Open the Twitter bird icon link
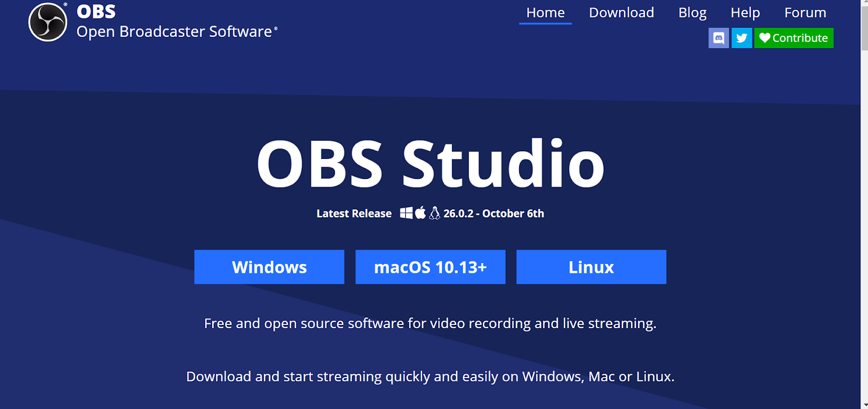 pos(742,38)
